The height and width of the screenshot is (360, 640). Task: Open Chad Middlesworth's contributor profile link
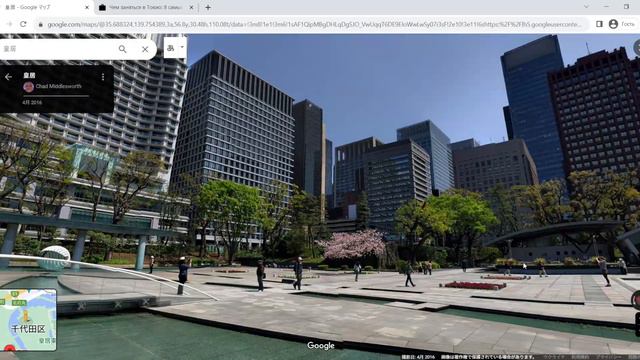(x=58, y=87)
